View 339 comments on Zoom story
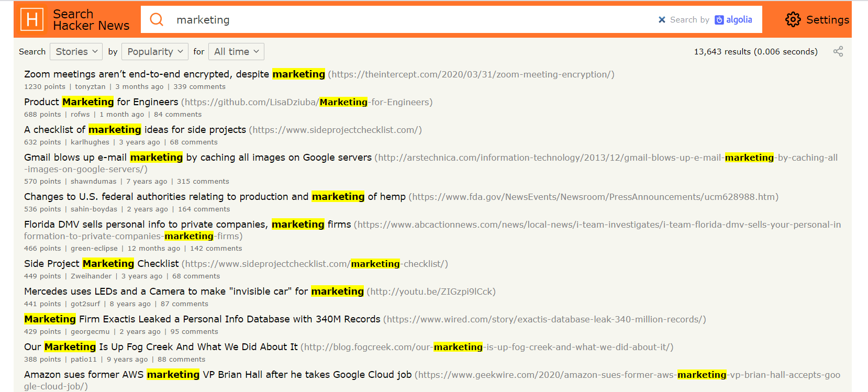The image size is (868, 392). pyautogui.click(x=199, y=87)
